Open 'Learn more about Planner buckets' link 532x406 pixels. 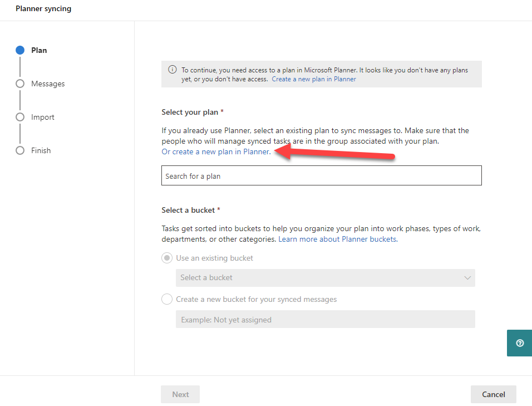click(338, 239)
